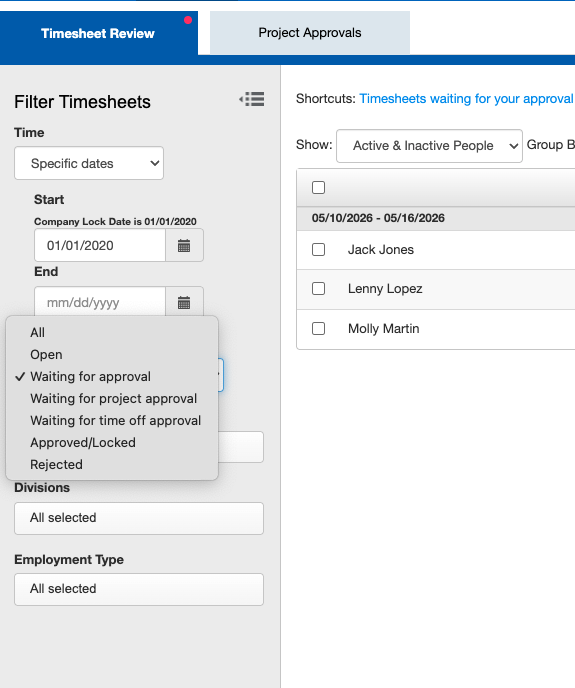Open the Divisions multi-select dropdown
Image resolution: width=575 pixels, height=688 pixels.
click(139, 518)
